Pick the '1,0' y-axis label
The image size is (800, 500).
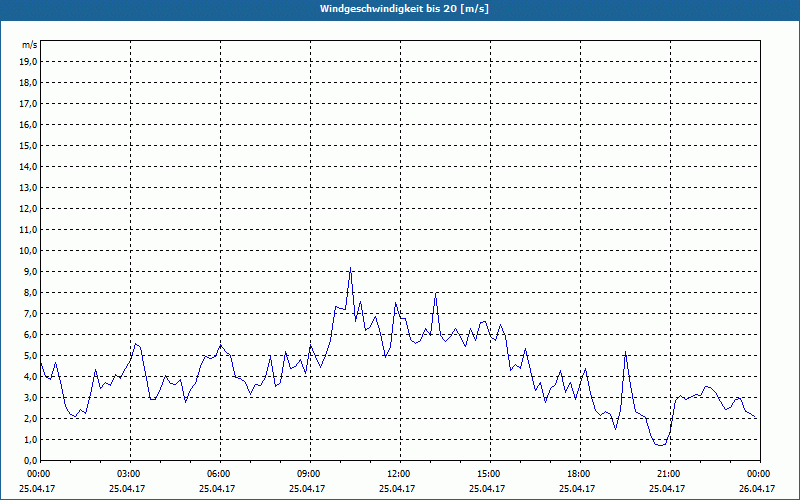31,439
